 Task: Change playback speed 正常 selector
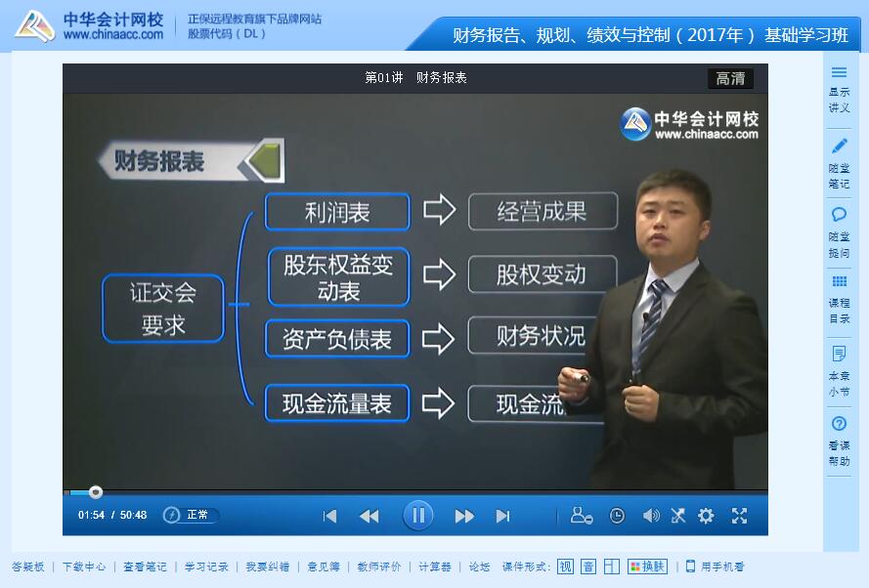[192, 515]
